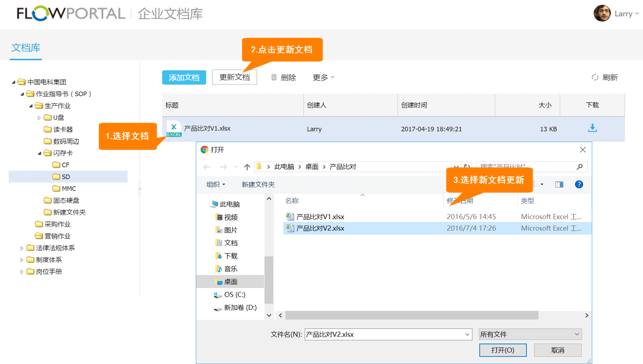Viewport: 643px width, 364px height.
Task: Expand the U盘 folder node
Action: [39, 118]
